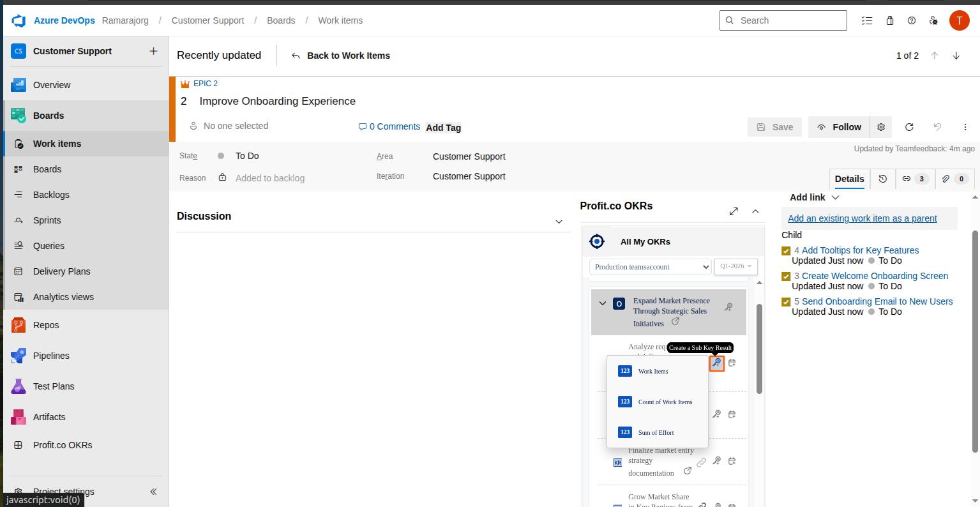Open the Attachments tab showing 0
Viewport: 980px width, 507px height.
955,179
